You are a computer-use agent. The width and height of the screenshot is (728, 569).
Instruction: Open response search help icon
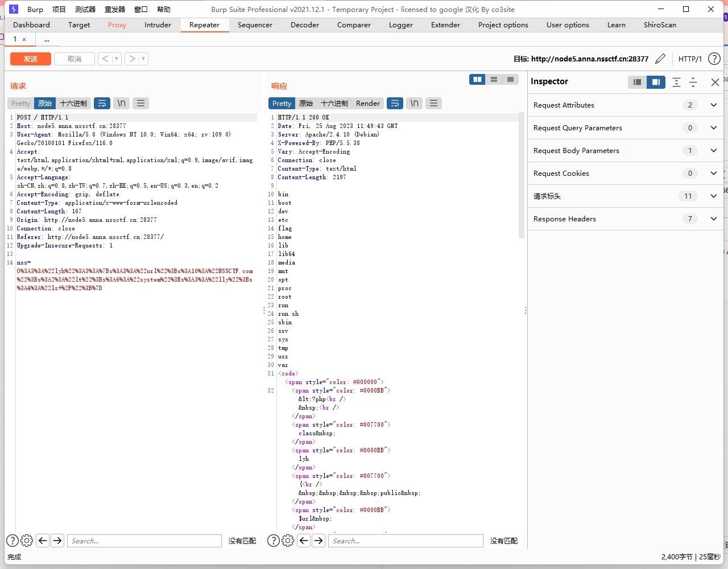click(x=274, y=541)
